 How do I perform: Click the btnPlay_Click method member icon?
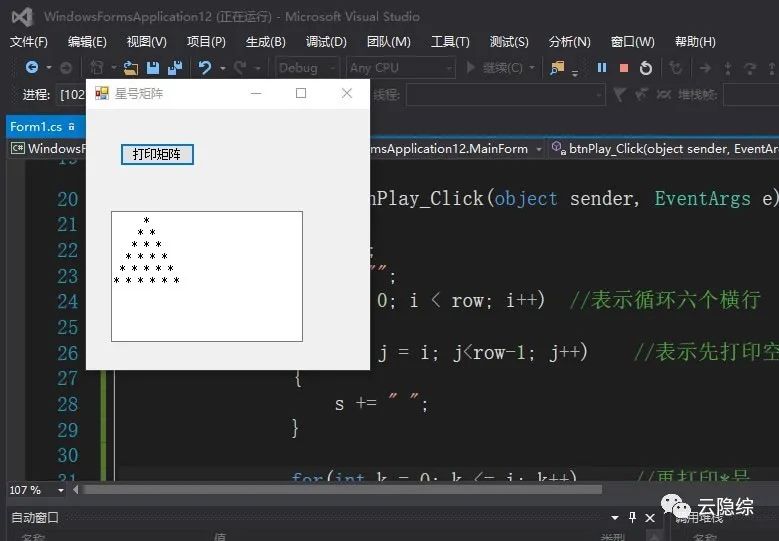click(x=558, y=148)
